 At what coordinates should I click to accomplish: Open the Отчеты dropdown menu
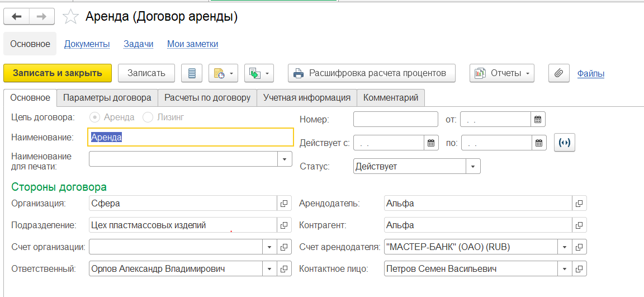[502, 73]
